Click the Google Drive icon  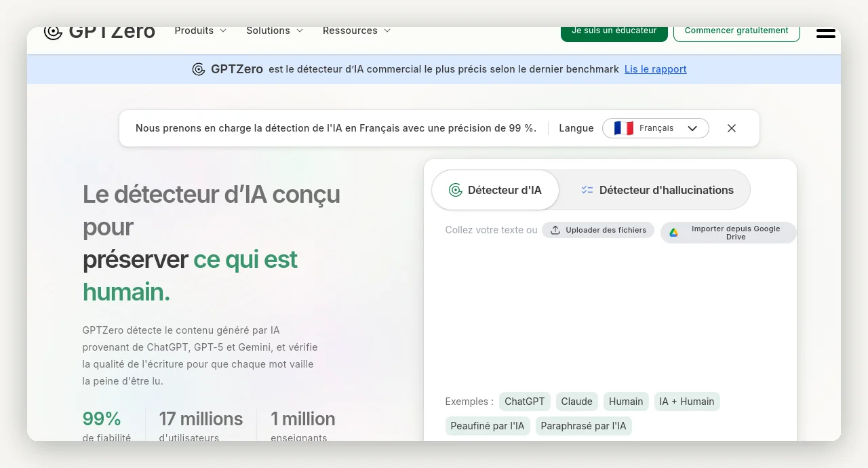(x=673, y=233)
